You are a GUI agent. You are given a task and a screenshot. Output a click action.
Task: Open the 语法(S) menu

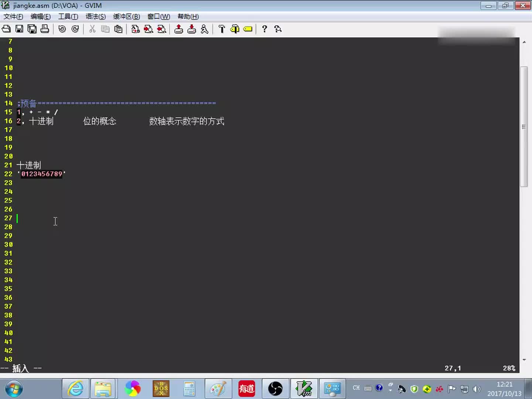(x=96, y=17)
